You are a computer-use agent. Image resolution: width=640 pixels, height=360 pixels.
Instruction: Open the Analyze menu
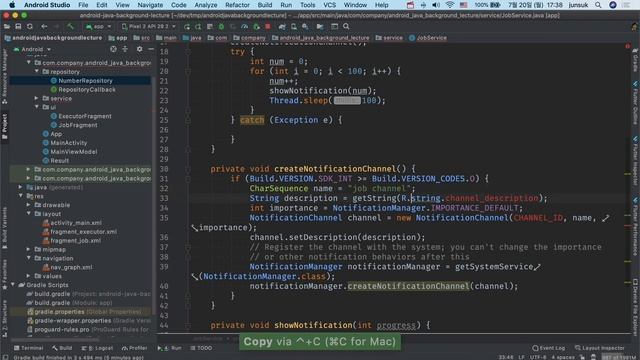pyautogui.click(x=206, y=5)
